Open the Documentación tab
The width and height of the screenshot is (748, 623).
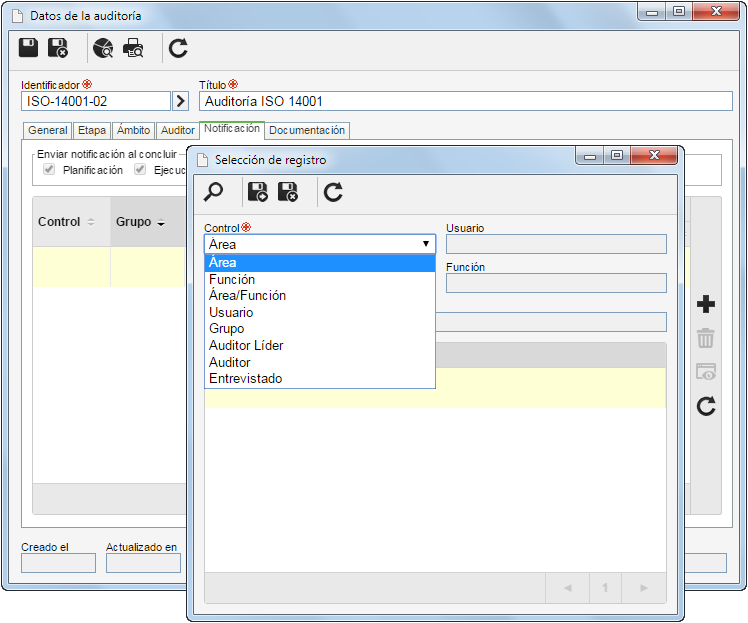(307, 130)
